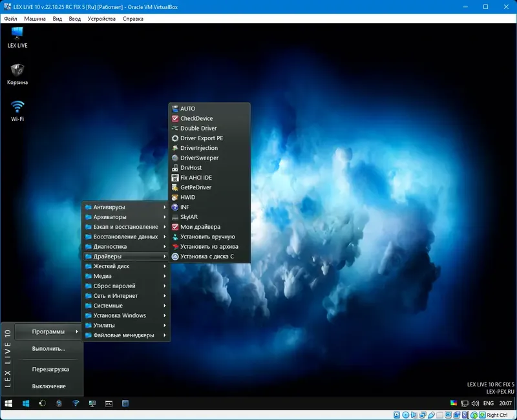This screenshot has height=420, width=517.
Task: Click the white Windows Start button
Action: (x=8, y=403)
